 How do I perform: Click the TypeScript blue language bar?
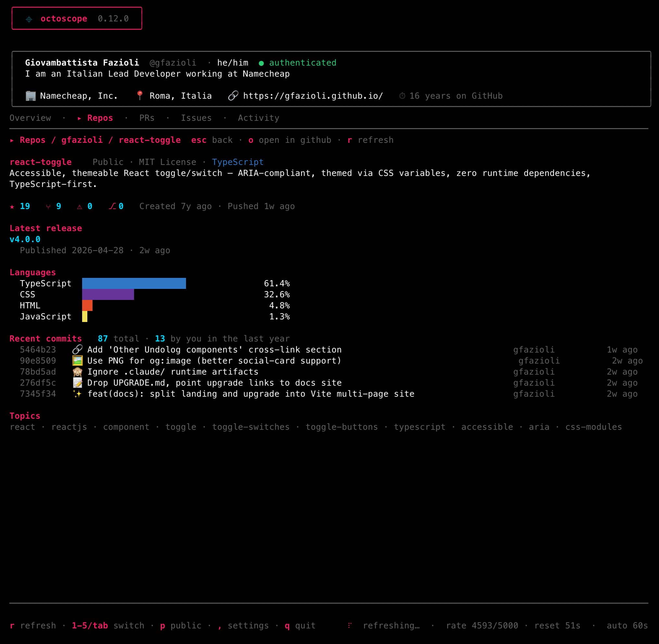134,283
